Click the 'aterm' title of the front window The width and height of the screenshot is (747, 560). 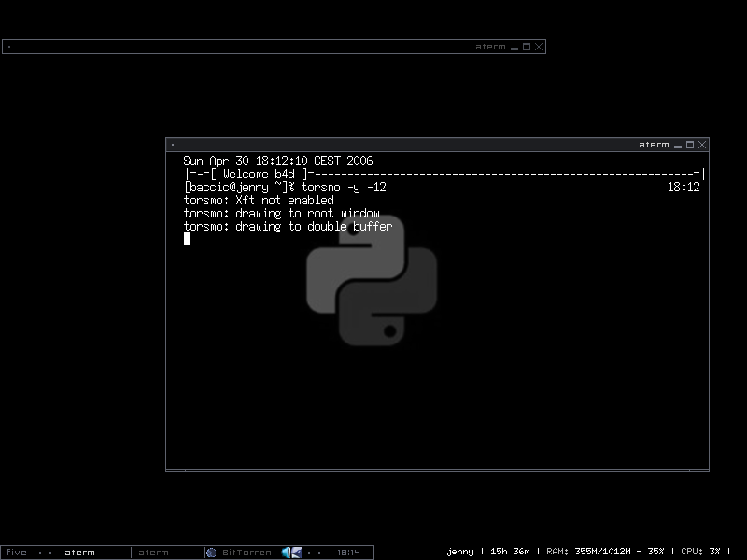coord(654,145)
